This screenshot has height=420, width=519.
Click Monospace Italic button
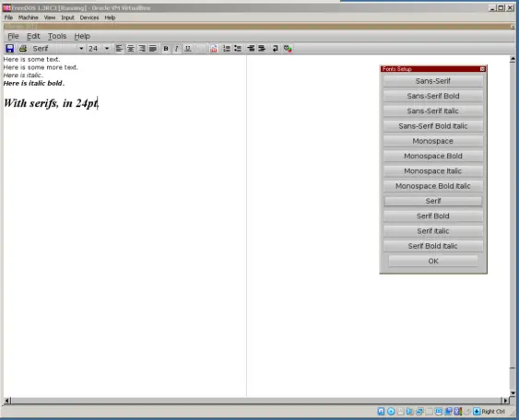[433, 171]
